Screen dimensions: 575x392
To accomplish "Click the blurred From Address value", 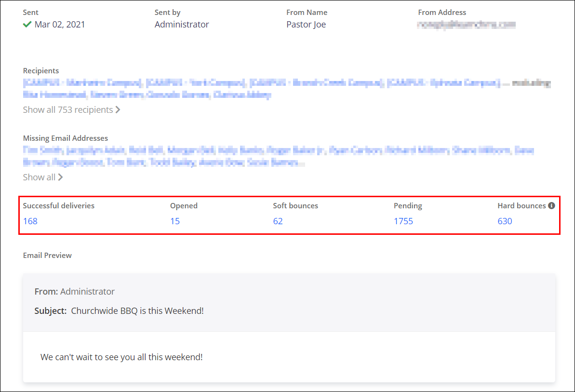I will [467, 25].
